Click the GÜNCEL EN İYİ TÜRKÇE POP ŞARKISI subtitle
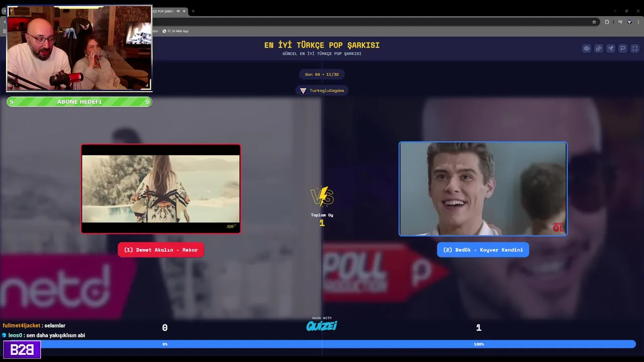 point(322,54)
